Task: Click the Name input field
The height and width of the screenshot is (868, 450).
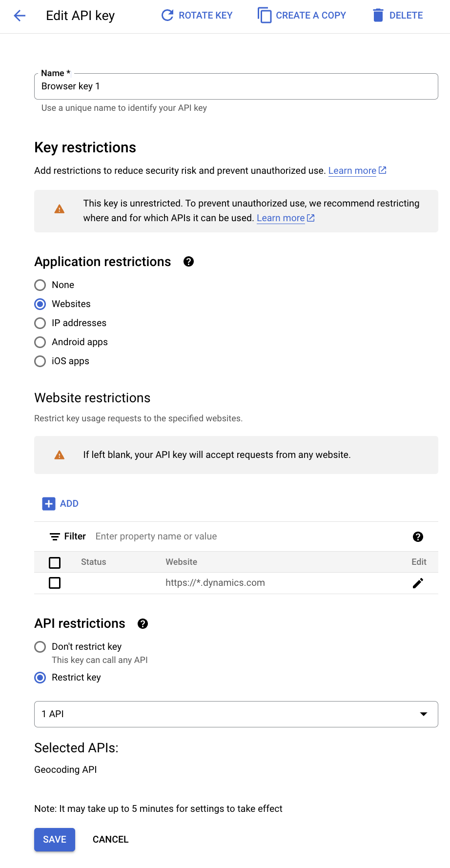Action: [x=236, y=86]
